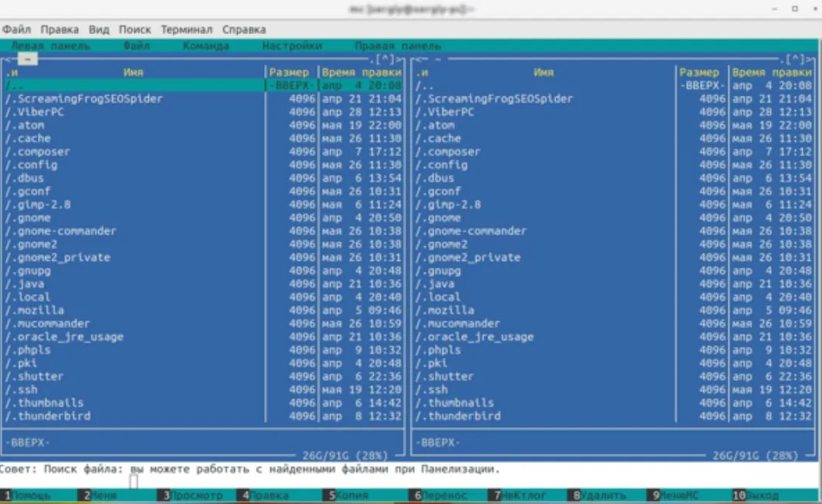Open the Правая панель menu
This screenshot has height=504, width=822.
(397, 46)
